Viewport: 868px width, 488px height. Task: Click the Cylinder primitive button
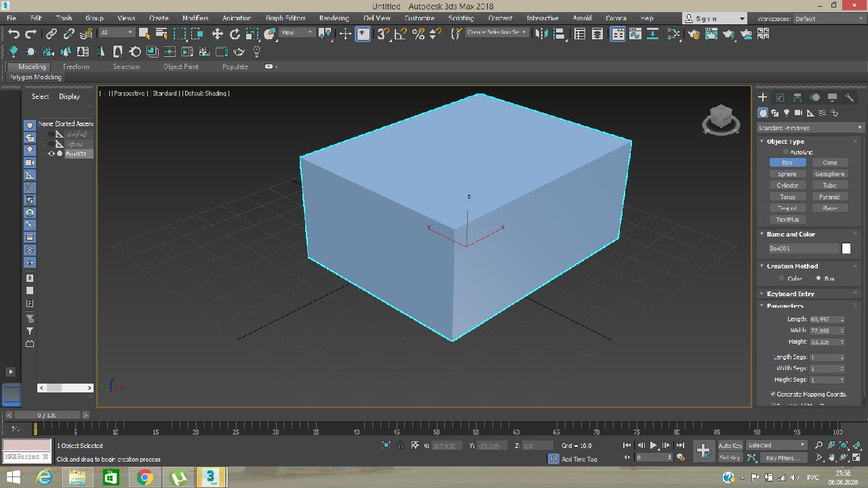[x=787, y=186]
